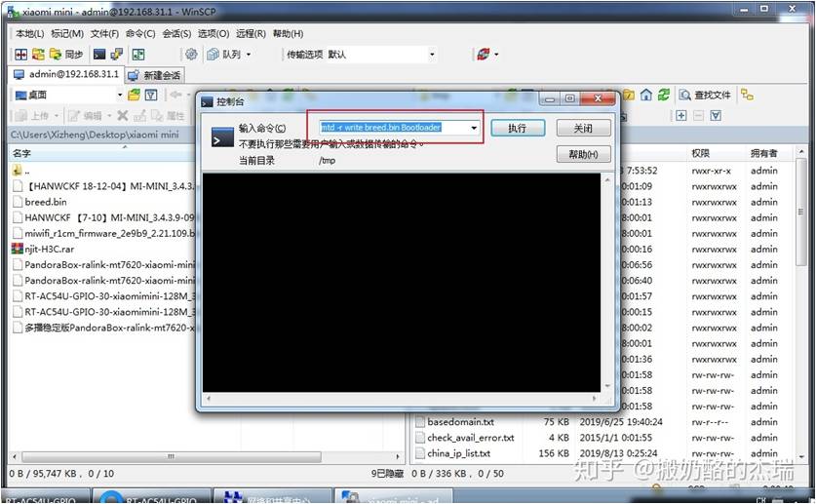Click the PuTTY session toolbar icon
Viewport: 816px width, 504px height.
coord(117,54)
